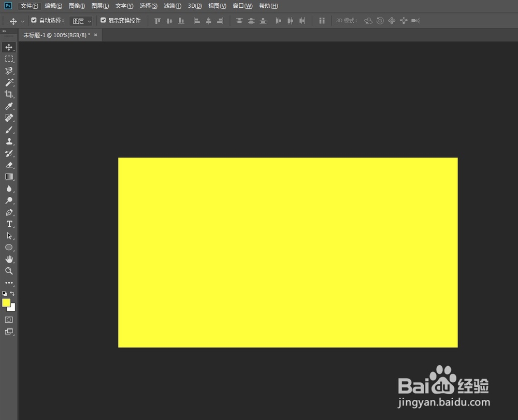
Task: Select the Horizontal Type tool
Action: tap(9, 224)
